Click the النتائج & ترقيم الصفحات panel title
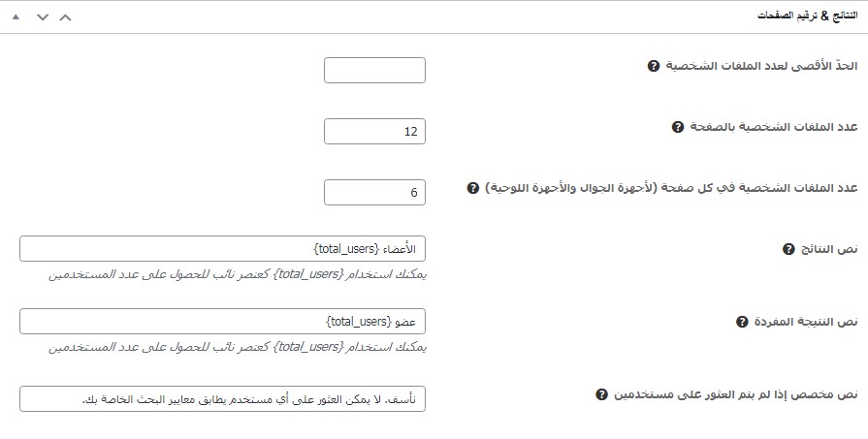868x439 pixels. pyautogui.click(x=808, y=17)
